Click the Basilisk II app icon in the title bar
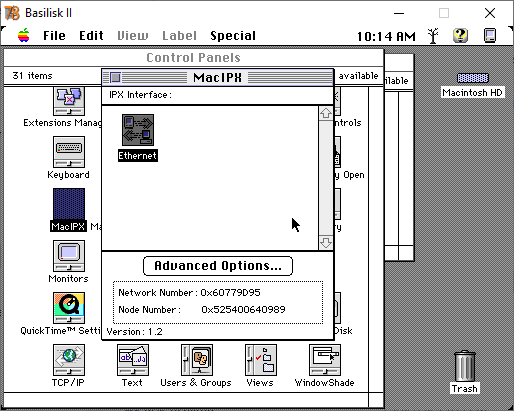 12,13
